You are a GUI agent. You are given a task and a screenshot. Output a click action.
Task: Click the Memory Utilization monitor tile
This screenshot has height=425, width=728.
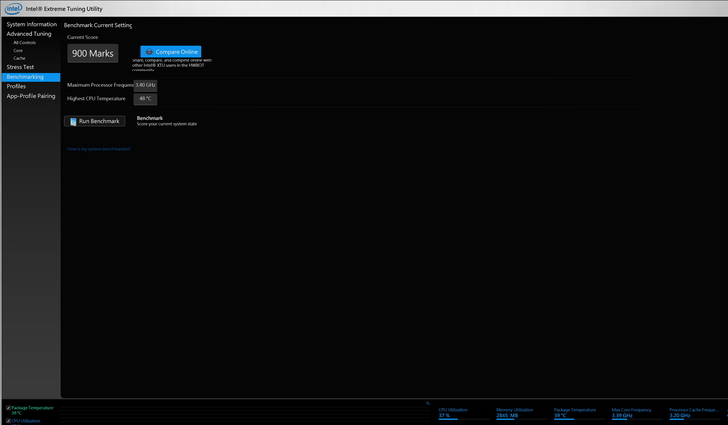pos(521,413)
